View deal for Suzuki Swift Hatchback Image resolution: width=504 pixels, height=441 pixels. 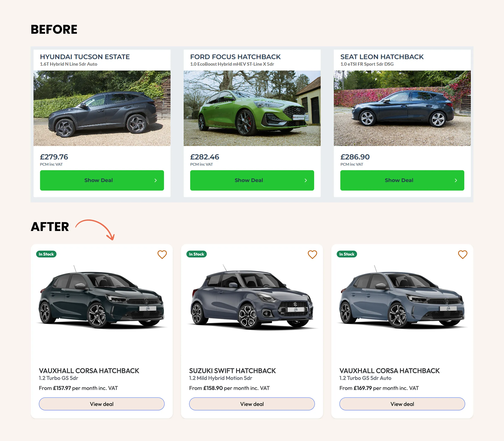[x=252, y=404]
